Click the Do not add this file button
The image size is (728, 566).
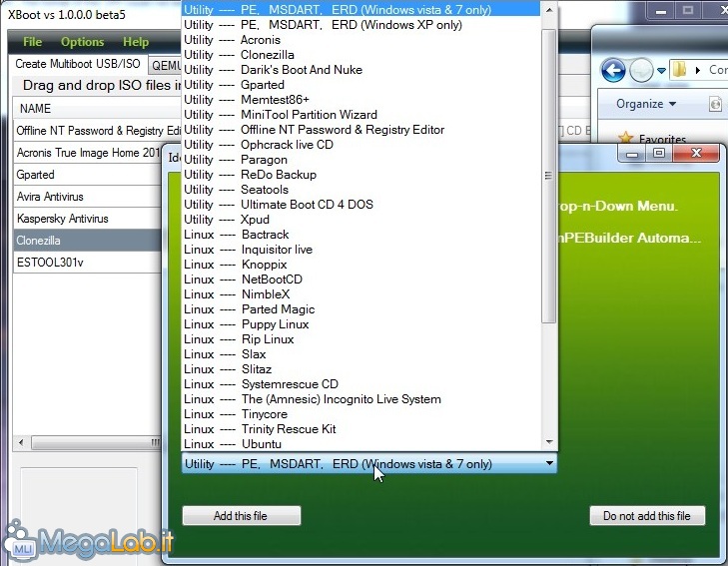click(647, 516)
